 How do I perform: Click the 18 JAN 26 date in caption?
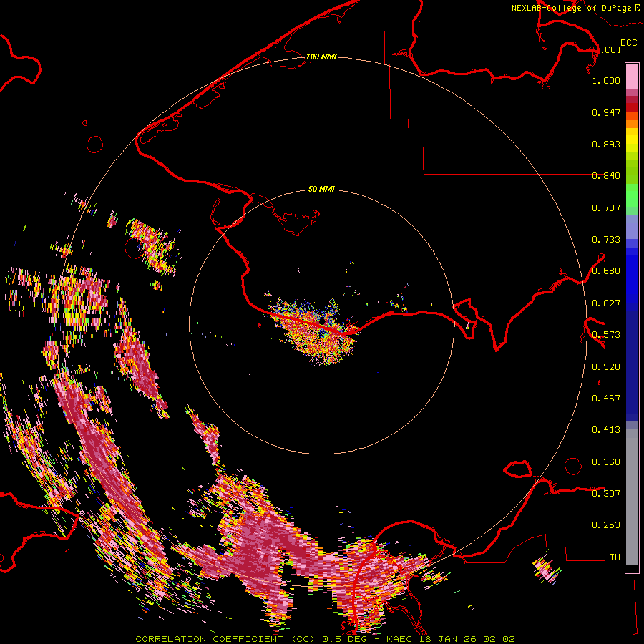[x=449, y=639]
